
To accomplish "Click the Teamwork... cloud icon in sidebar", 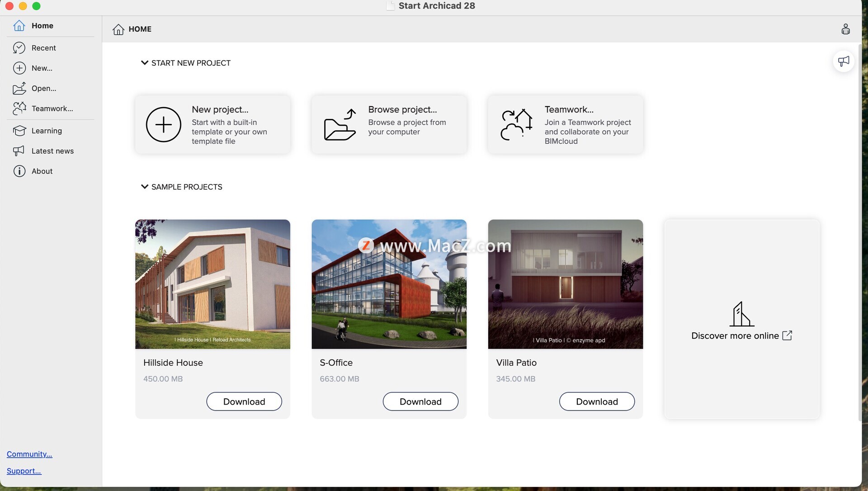I will coord(19,109).
